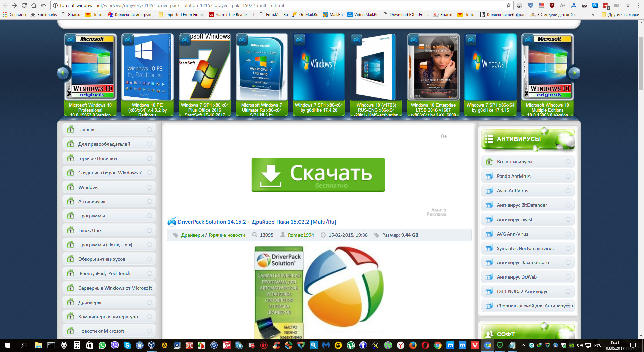Image resolution: width=644 pixels, height=352 pixels.
Task: Bookmark this page with the star icon
Action: click(x=509, y=5)
